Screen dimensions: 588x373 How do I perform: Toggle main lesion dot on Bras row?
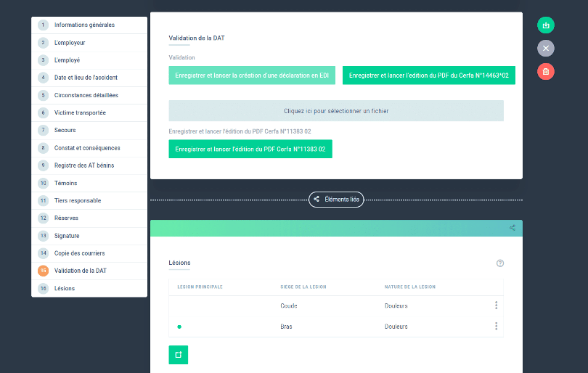(179, 327)
